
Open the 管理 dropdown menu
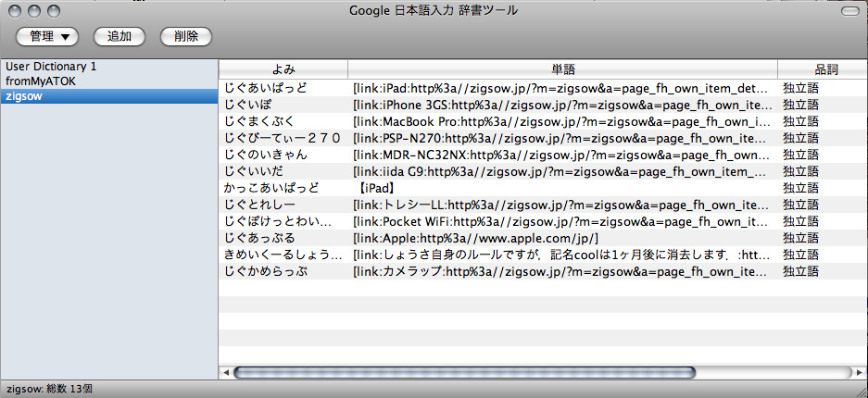click(47, 36)
